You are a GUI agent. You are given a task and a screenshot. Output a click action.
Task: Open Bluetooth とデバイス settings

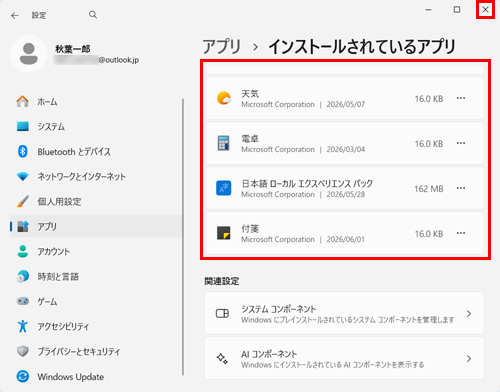coord(96,151)
